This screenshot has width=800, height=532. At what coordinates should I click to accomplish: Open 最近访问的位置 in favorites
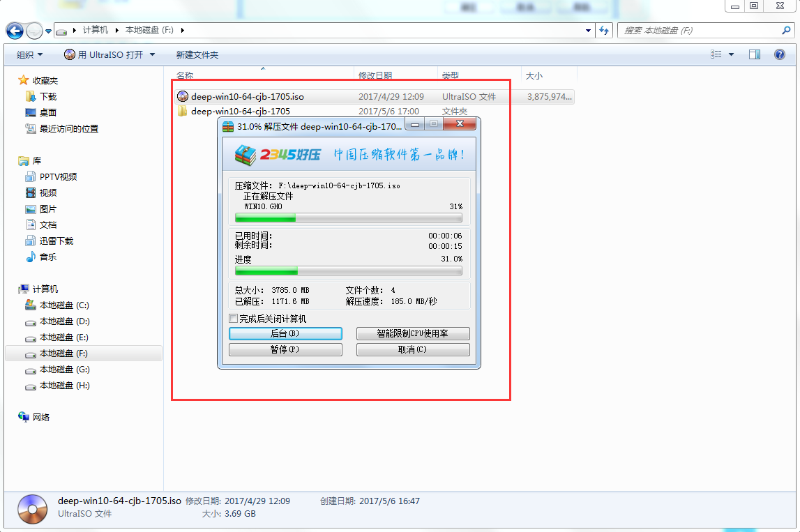[62, 128]
